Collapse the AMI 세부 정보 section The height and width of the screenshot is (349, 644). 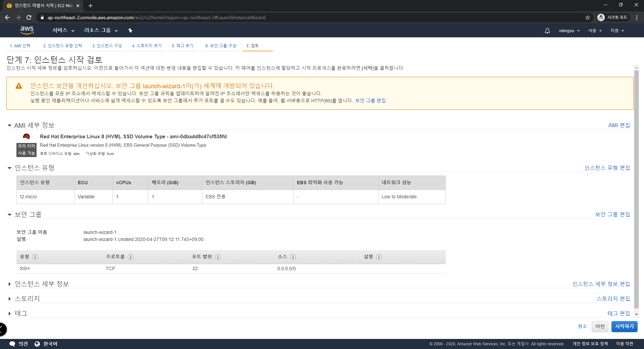(9, 126)
